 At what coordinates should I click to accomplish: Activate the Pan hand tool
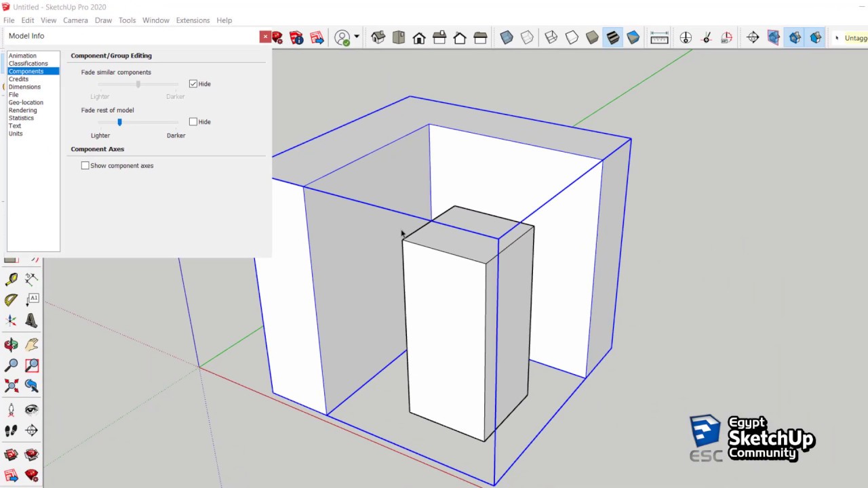(x=32, y=345)
